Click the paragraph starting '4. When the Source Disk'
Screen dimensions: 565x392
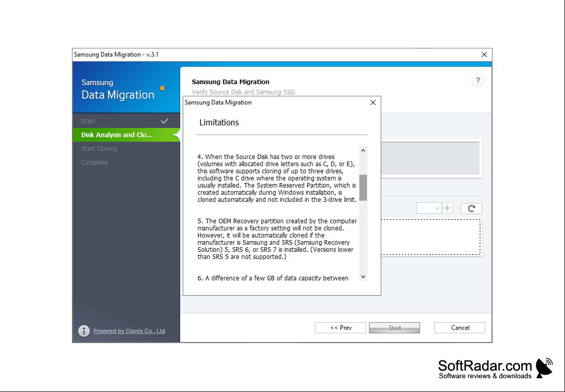(x=277, y=178)
